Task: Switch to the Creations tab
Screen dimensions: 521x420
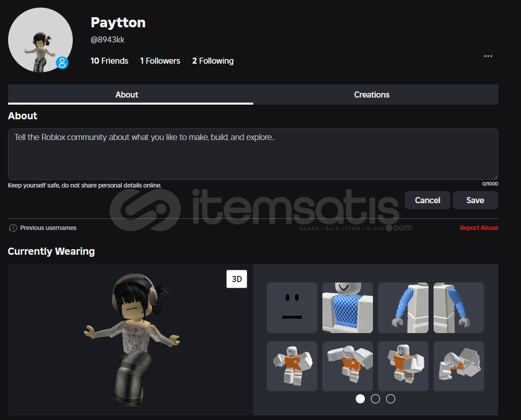Action: 376,95
